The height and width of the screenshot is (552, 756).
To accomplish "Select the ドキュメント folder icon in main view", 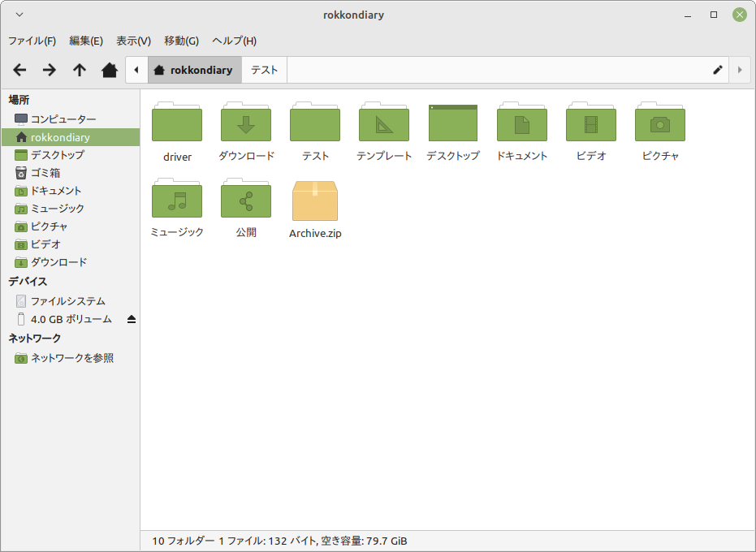I will point(522,122).
